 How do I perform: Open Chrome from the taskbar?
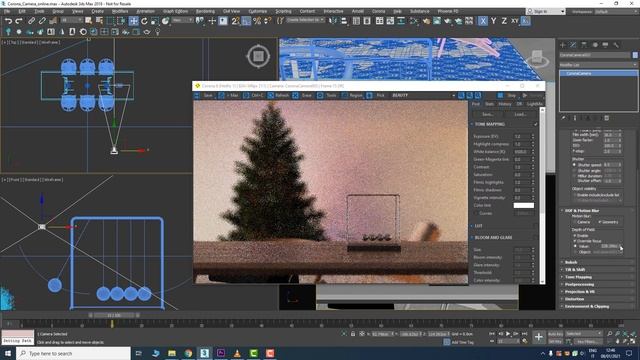click(188, 353)
